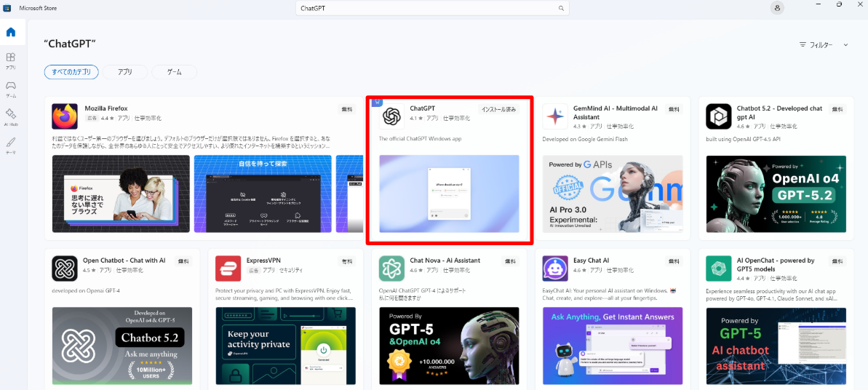Open the Open Chatbot promo image
The image size is (868, 390).
tap(122, 346)
